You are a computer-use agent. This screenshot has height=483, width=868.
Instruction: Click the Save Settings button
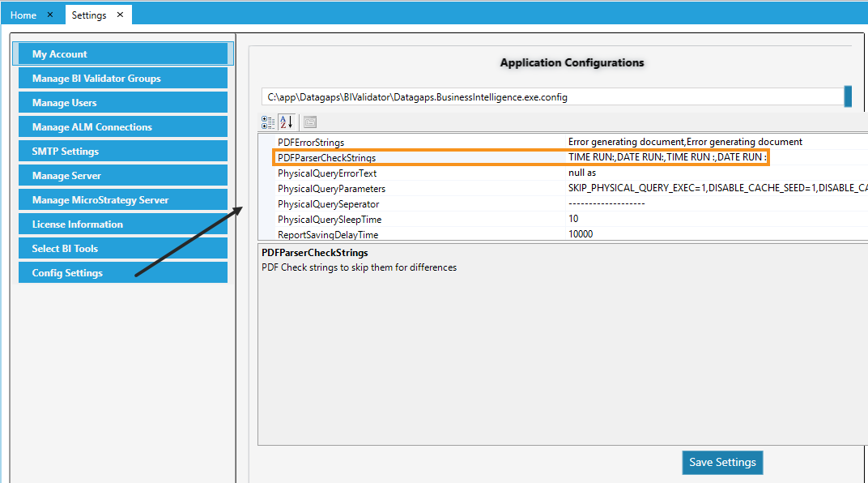click(722, 463)
